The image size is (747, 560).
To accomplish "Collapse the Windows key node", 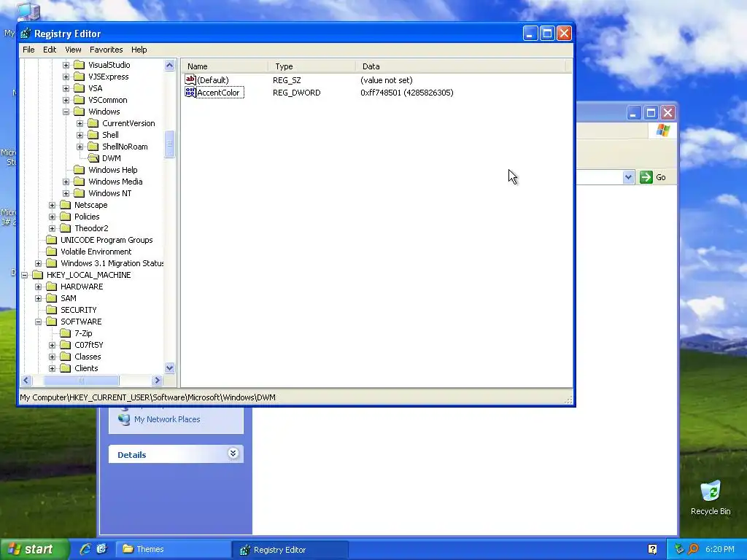I will tap(66, 112).
